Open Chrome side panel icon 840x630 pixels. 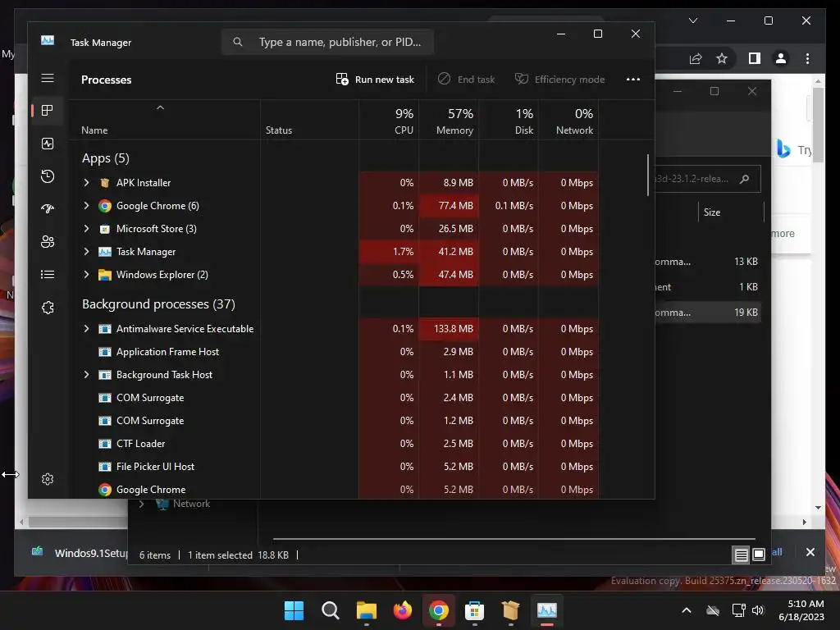coord(755,58)
